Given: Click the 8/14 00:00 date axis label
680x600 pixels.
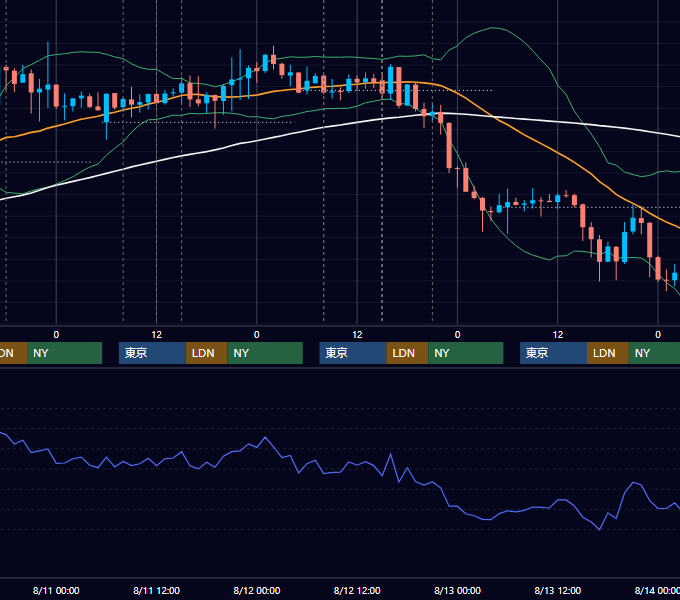Looking at the screenshot, I should (657, 590).
